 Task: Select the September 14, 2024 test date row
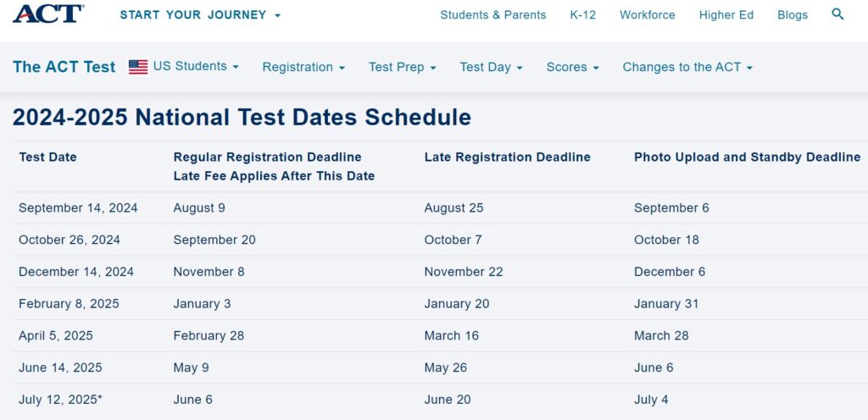pos(440,207)
